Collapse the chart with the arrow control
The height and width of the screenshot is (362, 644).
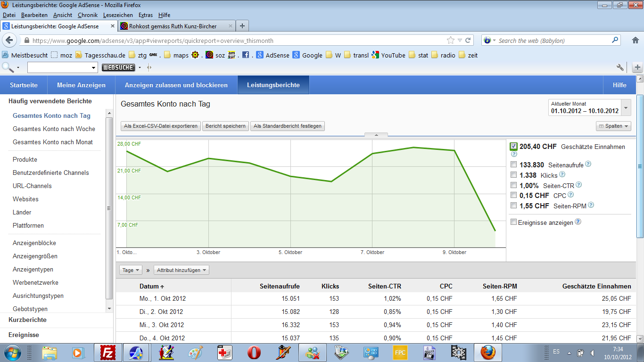[376, 135]
